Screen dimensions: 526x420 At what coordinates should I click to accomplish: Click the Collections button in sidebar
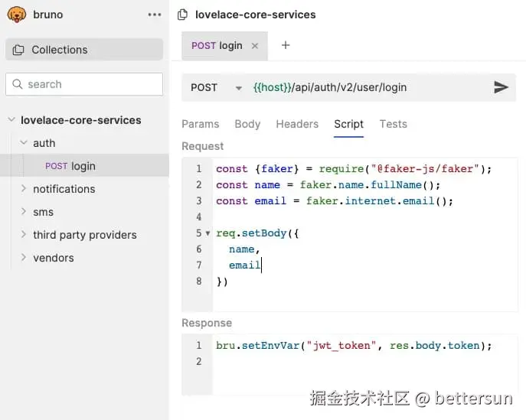[x=84, y=50]
